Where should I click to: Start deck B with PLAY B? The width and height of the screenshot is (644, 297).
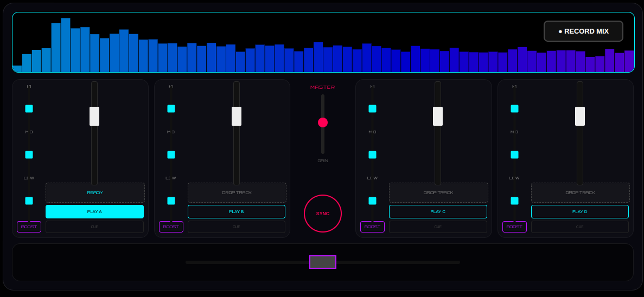coord(237,212)
